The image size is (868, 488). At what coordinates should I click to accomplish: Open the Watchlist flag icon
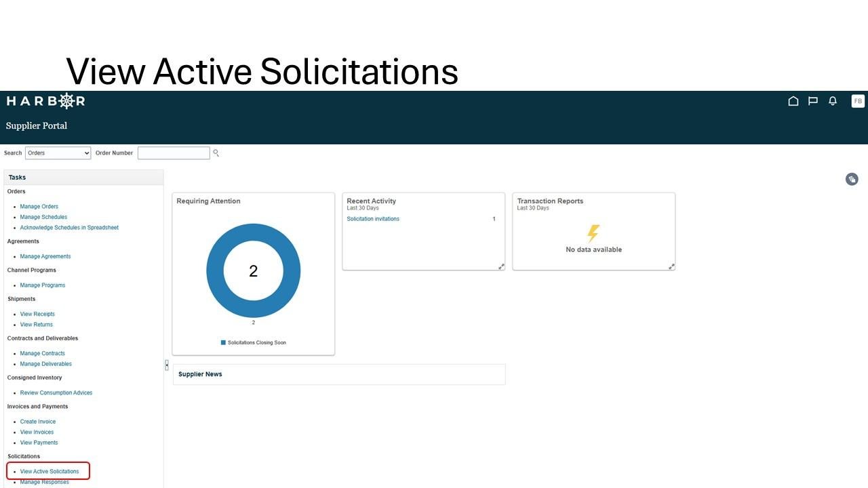click(813, 101)
